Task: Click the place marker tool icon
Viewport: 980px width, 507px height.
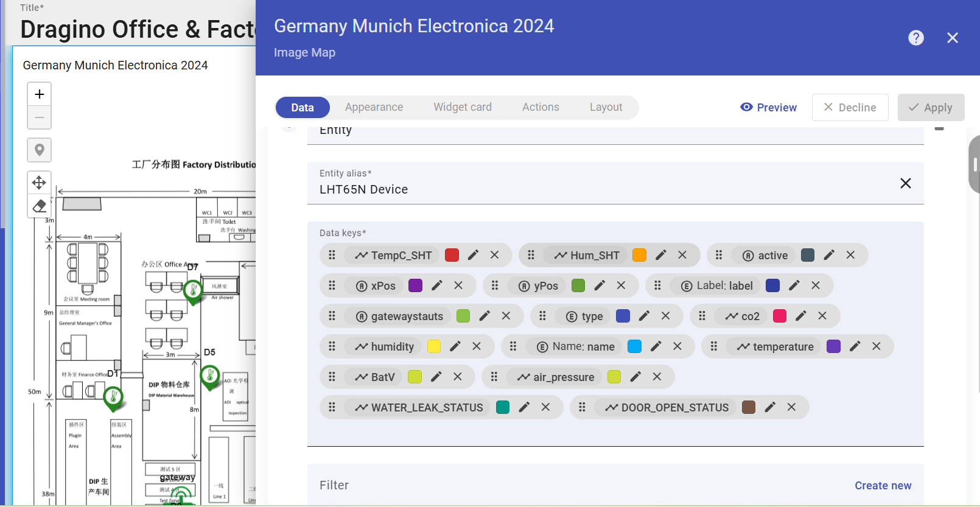Action: pyautogui.click(x=40, y=150)
